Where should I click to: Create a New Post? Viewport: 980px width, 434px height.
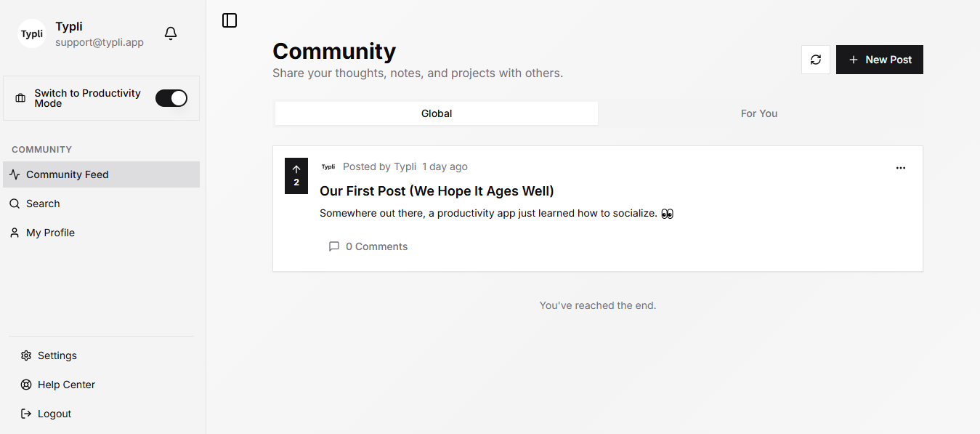[880, 60]
